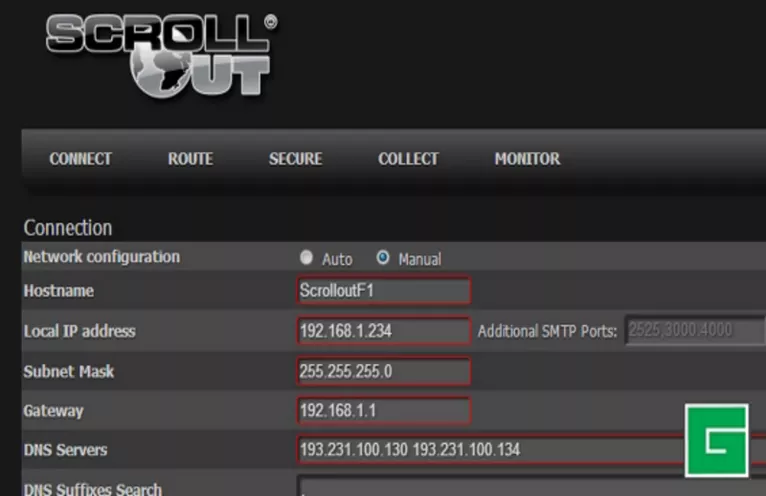Select the Gateway input box

coord(383,411)
